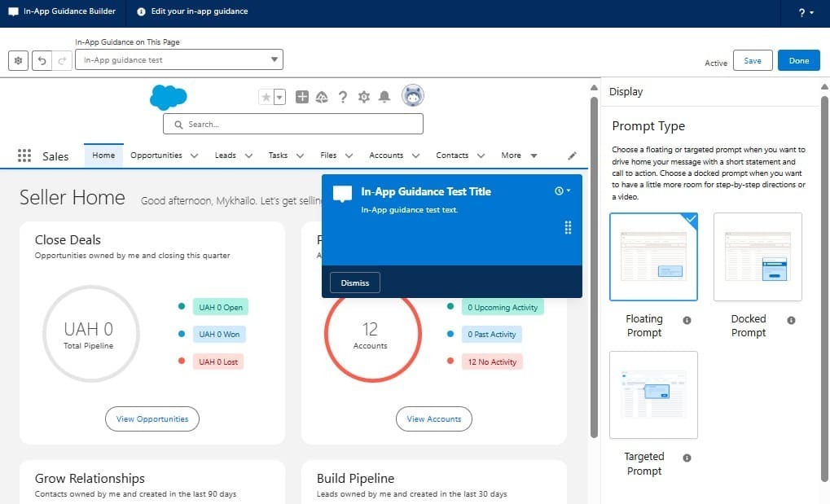Click info icon next to Targeted Prompt

pos(687,458)
